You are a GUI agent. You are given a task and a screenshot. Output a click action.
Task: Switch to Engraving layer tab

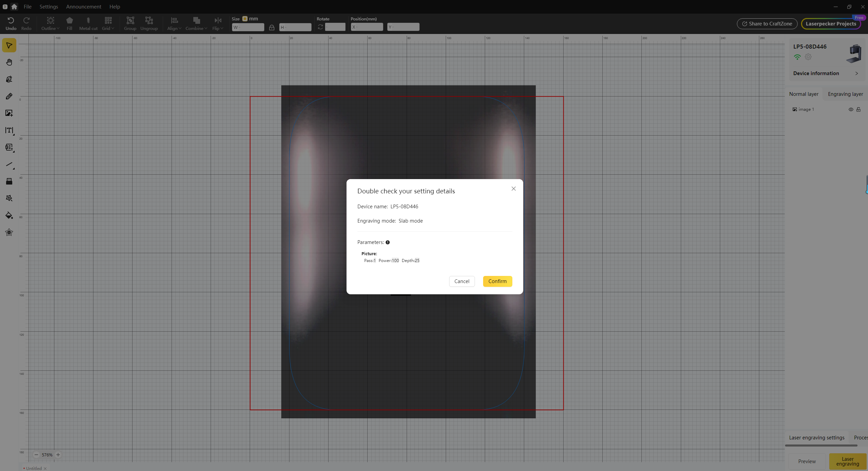845,94
